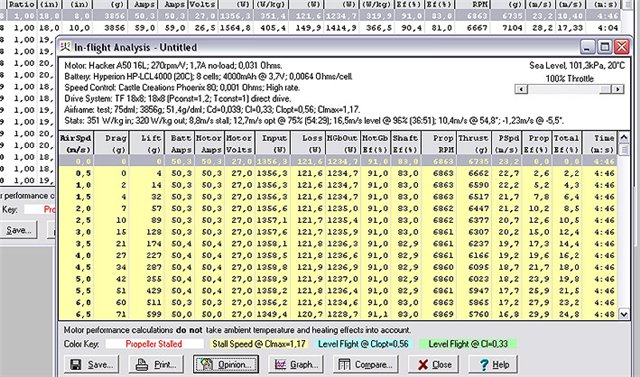Click the Time (m:s) column header

[600, 144]
